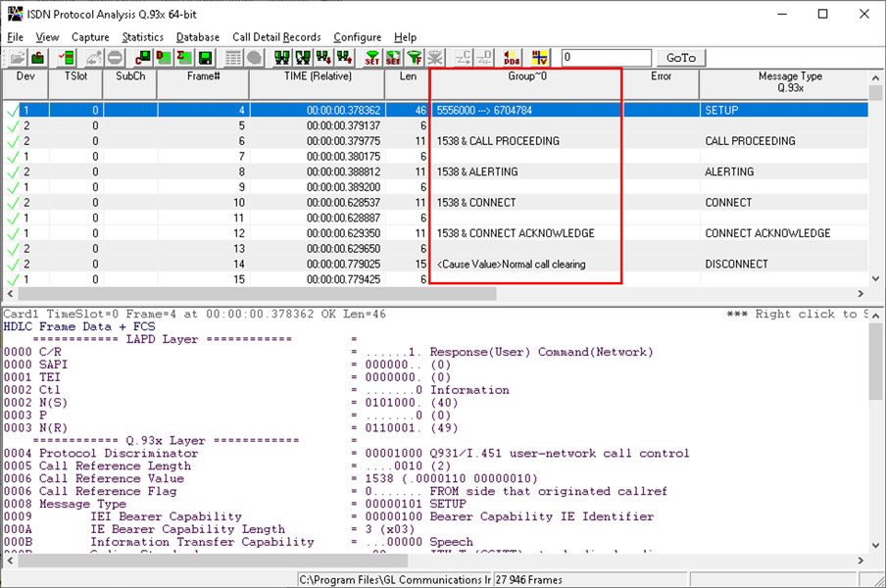Image resolution: width=886 pixels, height=588 pixels.
Task: Click the green floppy disk save icon
Action: [205, 58]
